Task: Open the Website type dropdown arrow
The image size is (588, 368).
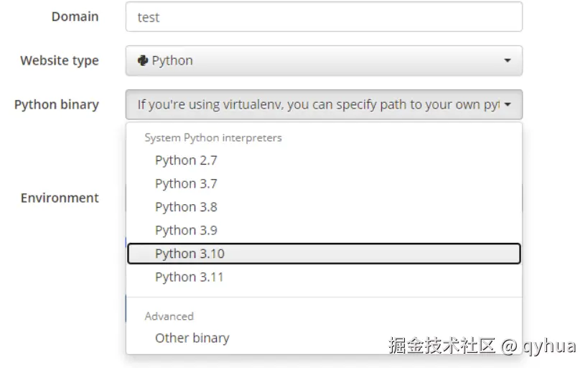Action: click(508, 61)
